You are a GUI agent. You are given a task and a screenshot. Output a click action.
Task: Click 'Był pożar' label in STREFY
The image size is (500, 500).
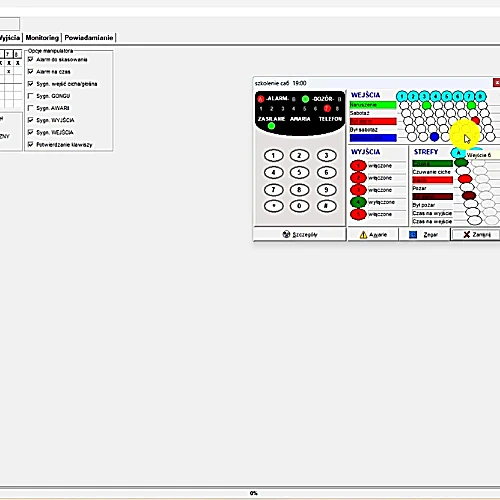coord(424,205)
